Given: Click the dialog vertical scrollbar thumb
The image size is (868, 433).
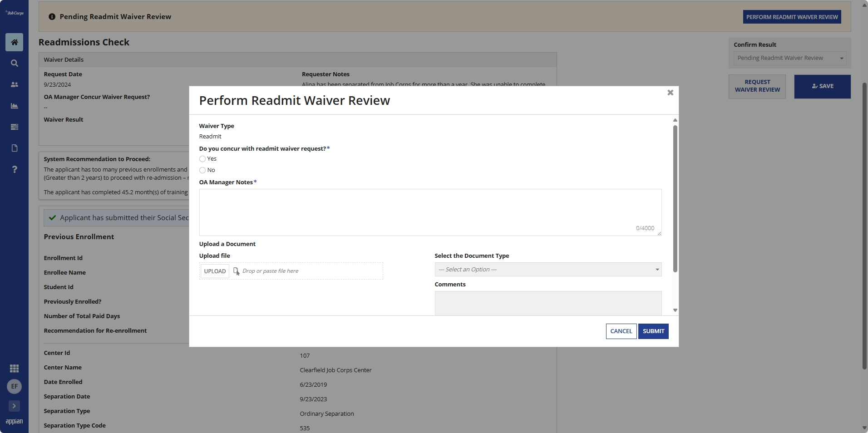Looking at the screenshot, I should (675, 198).
